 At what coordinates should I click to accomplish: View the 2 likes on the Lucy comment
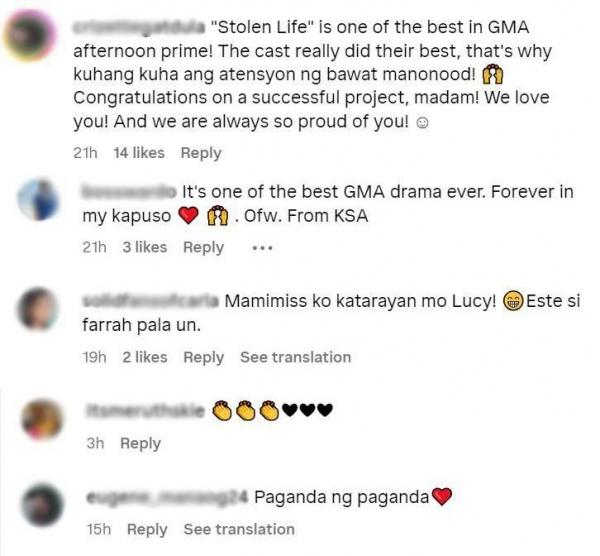(x=145, y=357)
